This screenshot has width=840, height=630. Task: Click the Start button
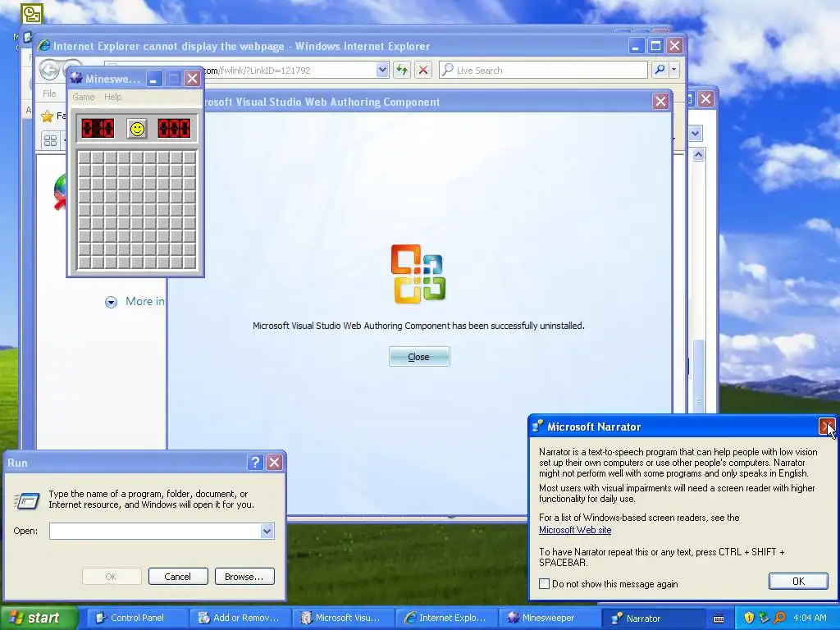click(x=39, y=618)
